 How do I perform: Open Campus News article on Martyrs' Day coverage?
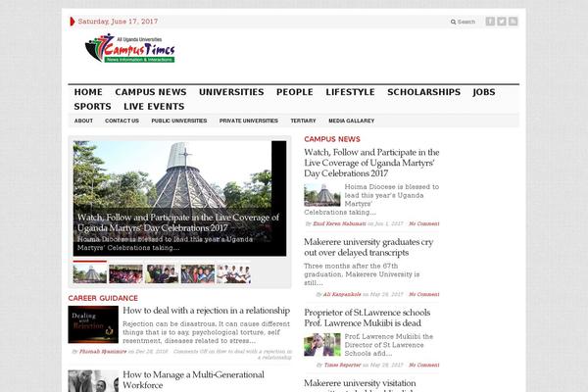click(x=371, y=163)
